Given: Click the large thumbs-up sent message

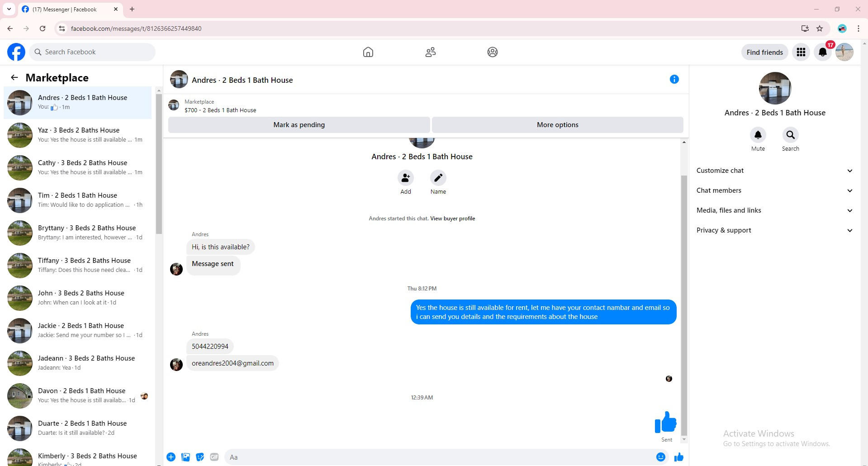Looking at the screenshot, I should click(x=665, y=422).
